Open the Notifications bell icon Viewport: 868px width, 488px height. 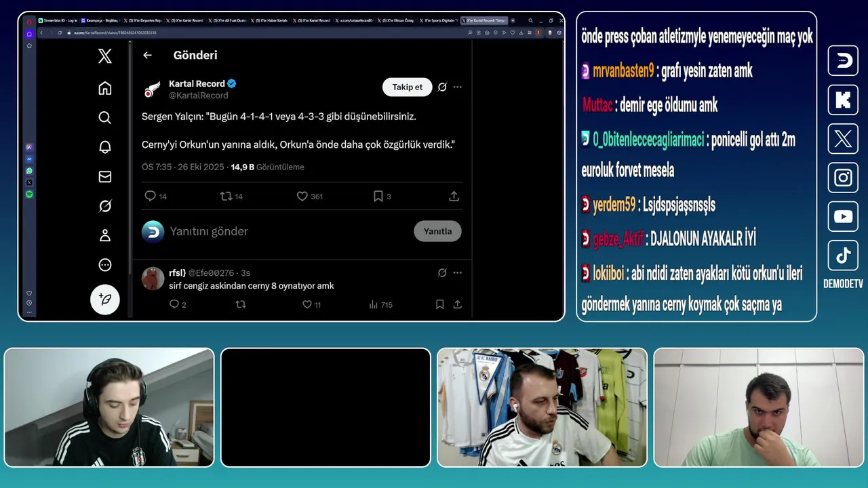[x=105, y=147]
